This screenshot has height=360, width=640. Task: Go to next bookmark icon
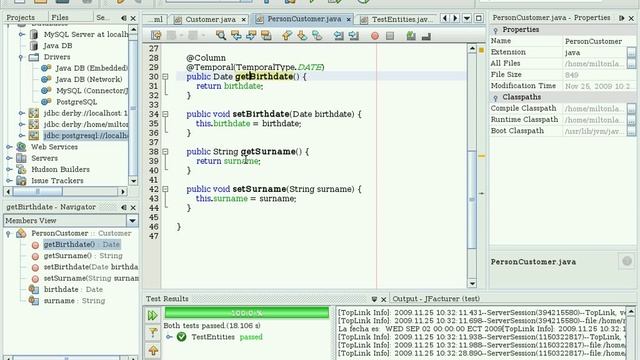click(302, 36)
